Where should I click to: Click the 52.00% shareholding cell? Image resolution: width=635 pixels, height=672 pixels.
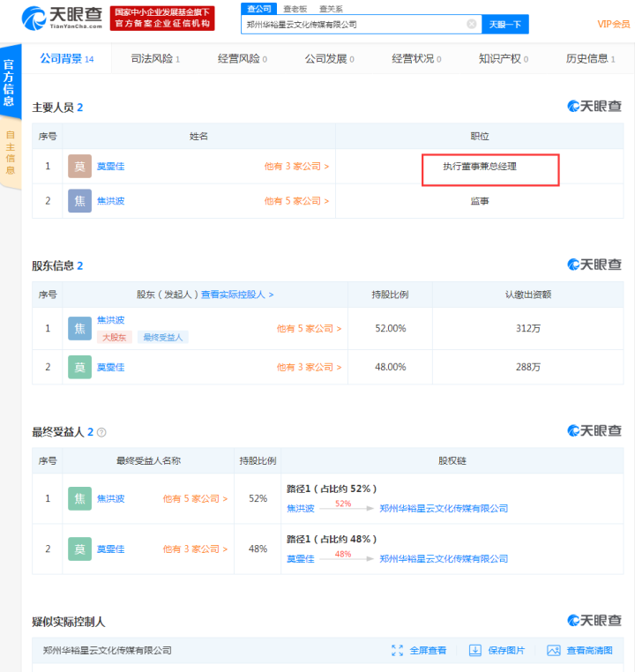coord(391,328)
